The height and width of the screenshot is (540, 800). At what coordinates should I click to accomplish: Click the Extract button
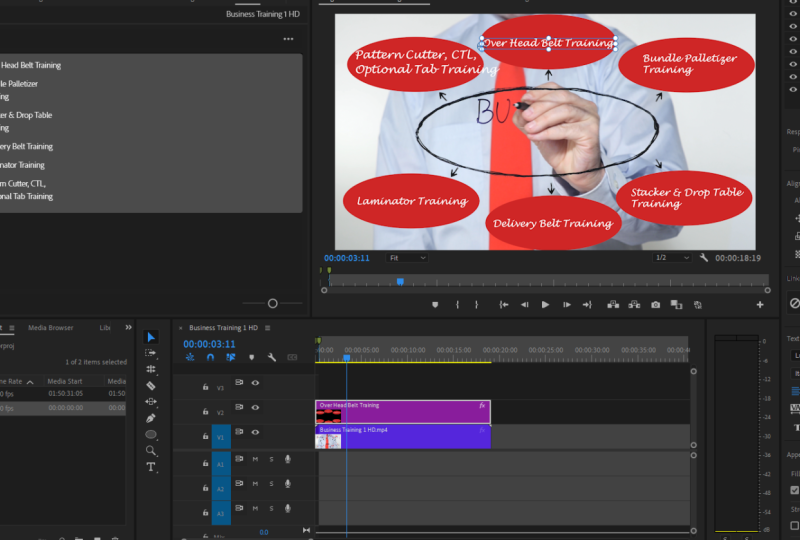(x=634, y=305)
